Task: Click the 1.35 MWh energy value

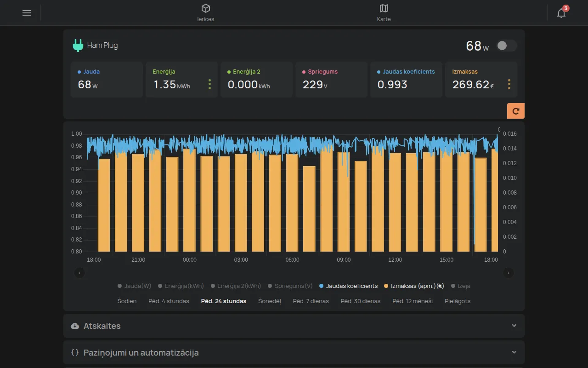Action: pos(172,85)
